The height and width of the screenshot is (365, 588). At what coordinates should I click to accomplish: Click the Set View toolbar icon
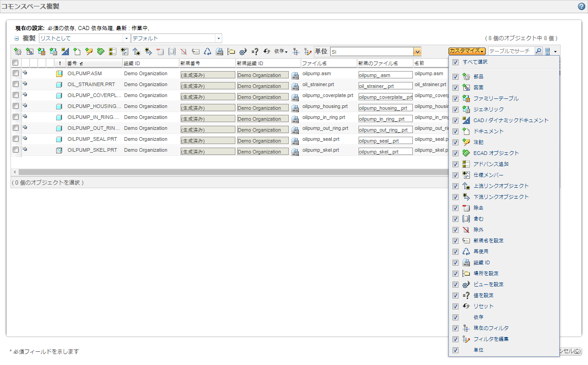tap(243, 51)
